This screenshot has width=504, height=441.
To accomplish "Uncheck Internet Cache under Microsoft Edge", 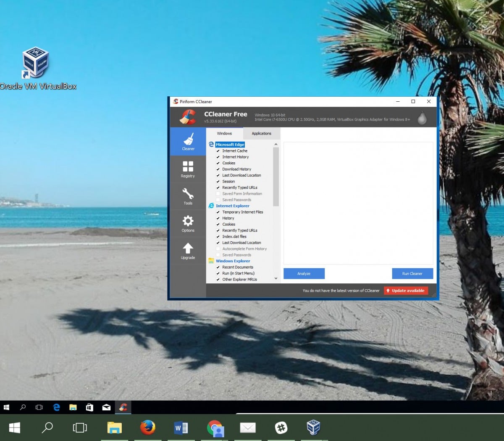I will 218,151.
